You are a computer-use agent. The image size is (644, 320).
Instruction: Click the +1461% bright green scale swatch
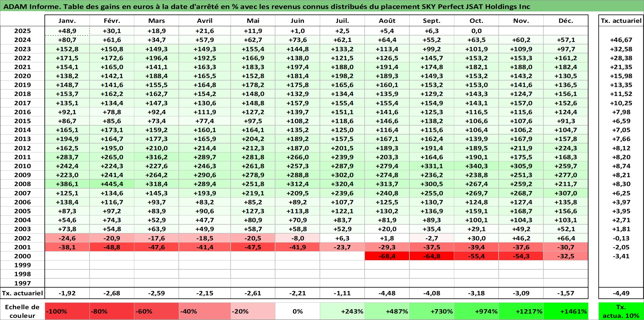[x=566, y=311]
